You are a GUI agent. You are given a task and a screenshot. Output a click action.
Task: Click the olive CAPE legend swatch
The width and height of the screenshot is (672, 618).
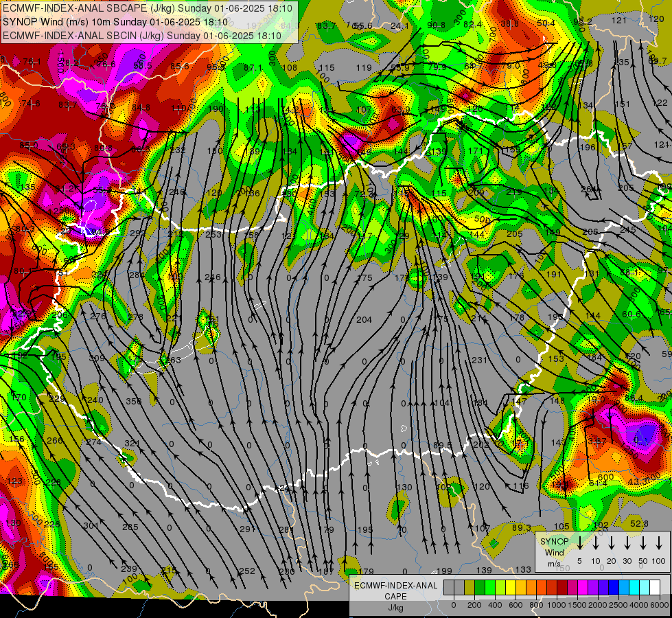[x=470, y=588]
